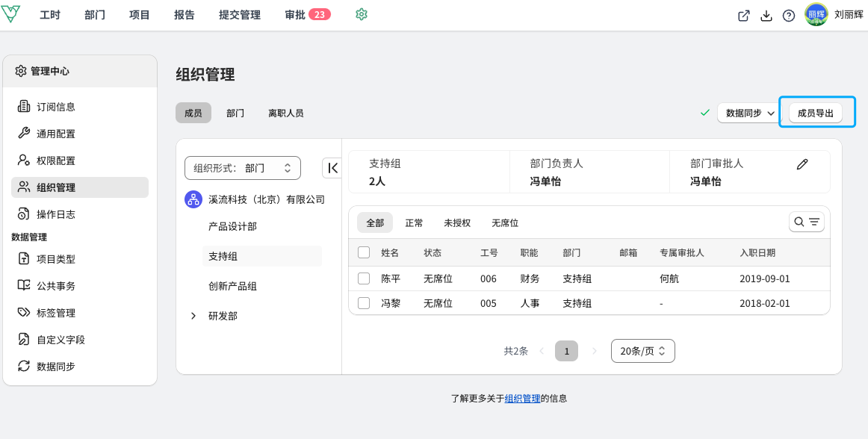The image size is (868, 439).
Task: Select 支持组 in department tree
Action: pos(262,256)
